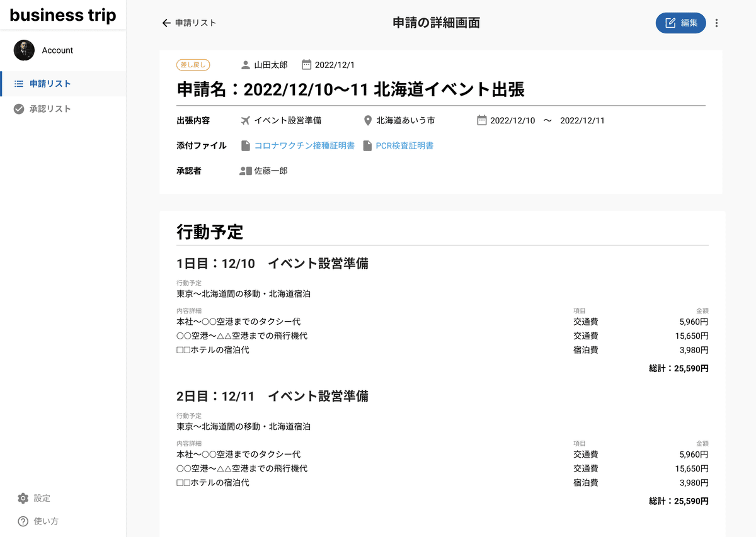Image resolution: width=756 pixels, height=537 pixels.
Task: Click the airplane icon beside イベント設営準備
Action: 246,120
